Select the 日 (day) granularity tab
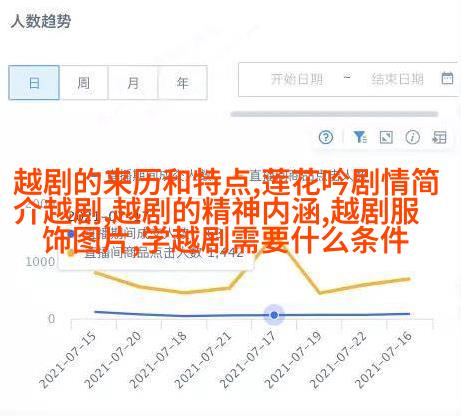 34,83
